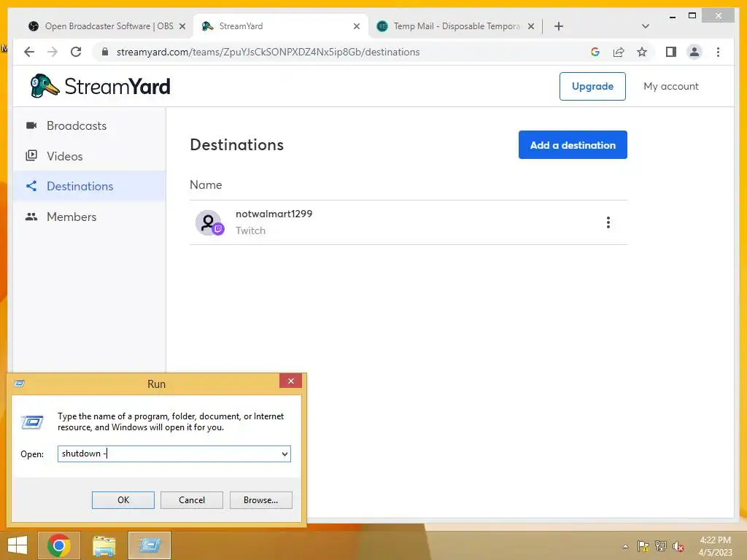Switch to the Open Broadcaster Software tab

109,26
